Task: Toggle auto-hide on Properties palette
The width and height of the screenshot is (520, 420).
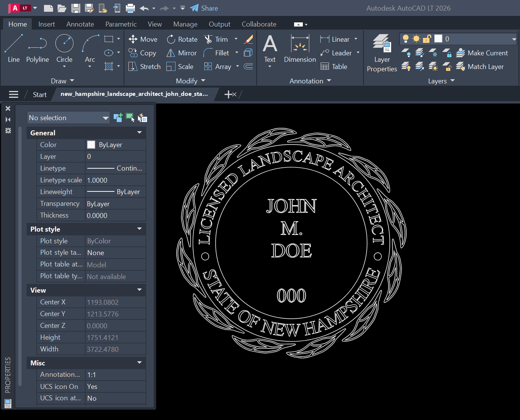Action: (x=8, y=119)
